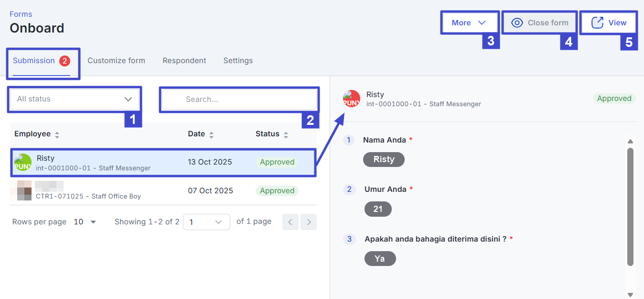
Task: Click Risty's avatar in the submission list
Action: click(22, 163)
